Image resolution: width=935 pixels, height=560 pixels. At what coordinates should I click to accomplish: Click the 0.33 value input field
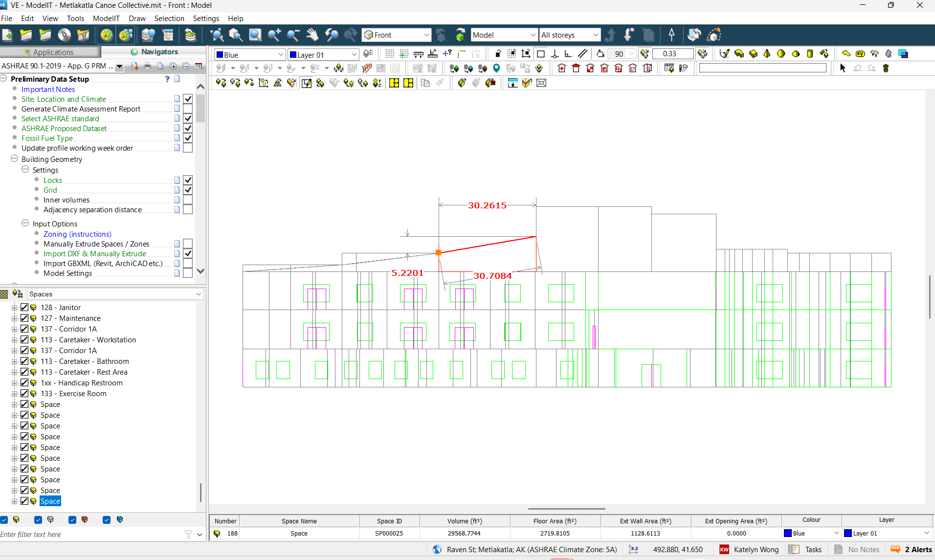pos(673,54)
